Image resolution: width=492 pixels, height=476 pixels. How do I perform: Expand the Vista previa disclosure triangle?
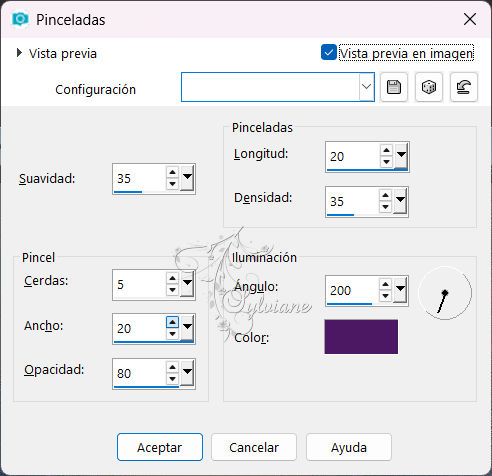point(19,53)
